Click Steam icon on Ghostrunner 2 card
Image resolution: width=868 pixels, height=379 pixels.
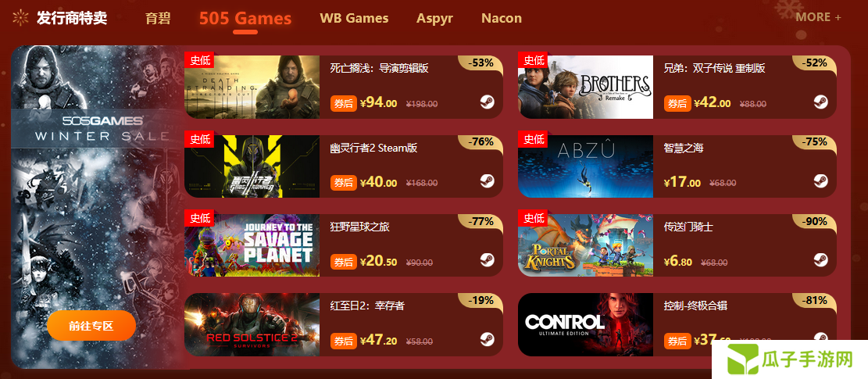point(488,181)
